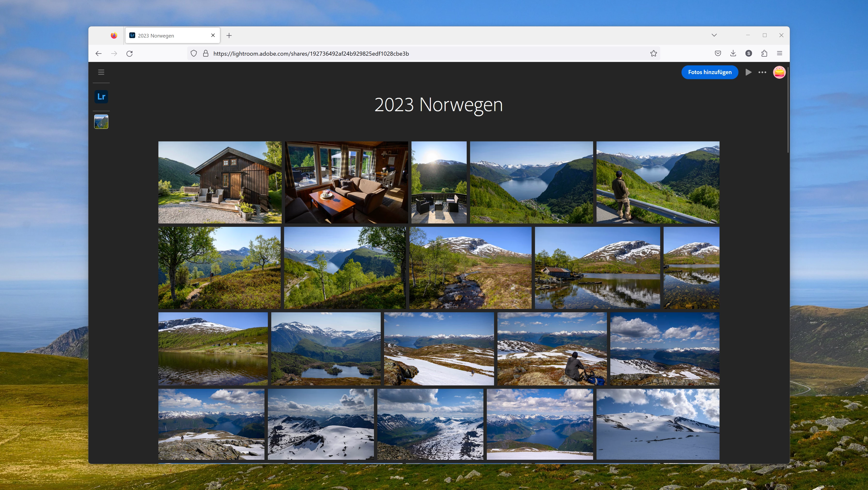868x490 pixels.
Task: Open the Lightroom hamburger sidebar menu
Action: click(x=101, y=72)
